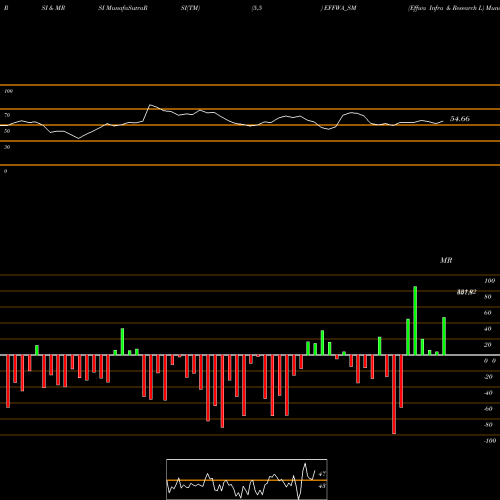500x500 pixels.
Task: Click the 'SI MunafaSutraR' header label
Action: (123, 8)
